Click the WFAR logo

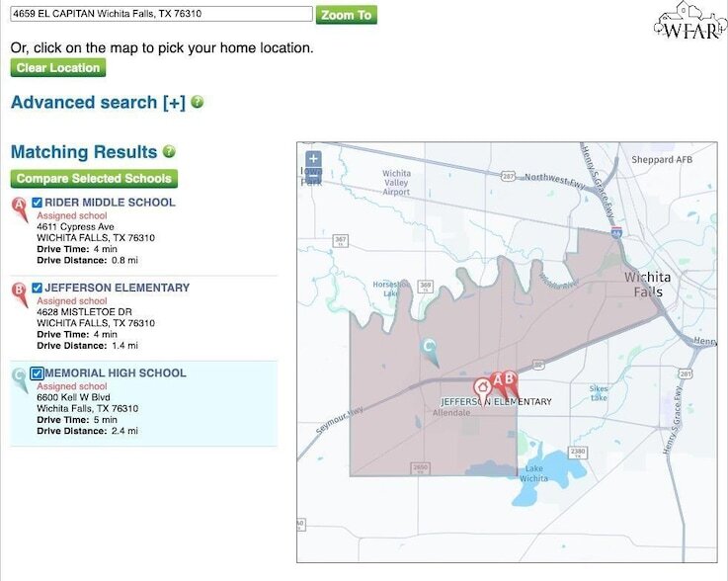pos(689,21)
